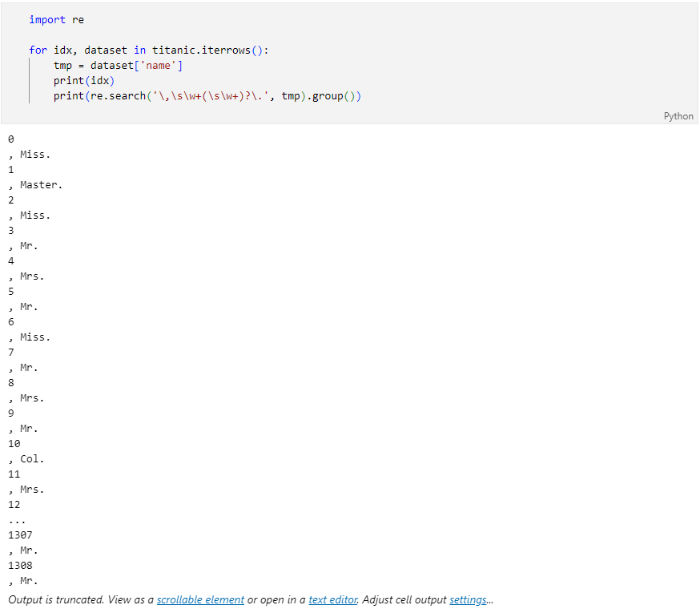
Task: Click output index 0
Action: [10, 139]
